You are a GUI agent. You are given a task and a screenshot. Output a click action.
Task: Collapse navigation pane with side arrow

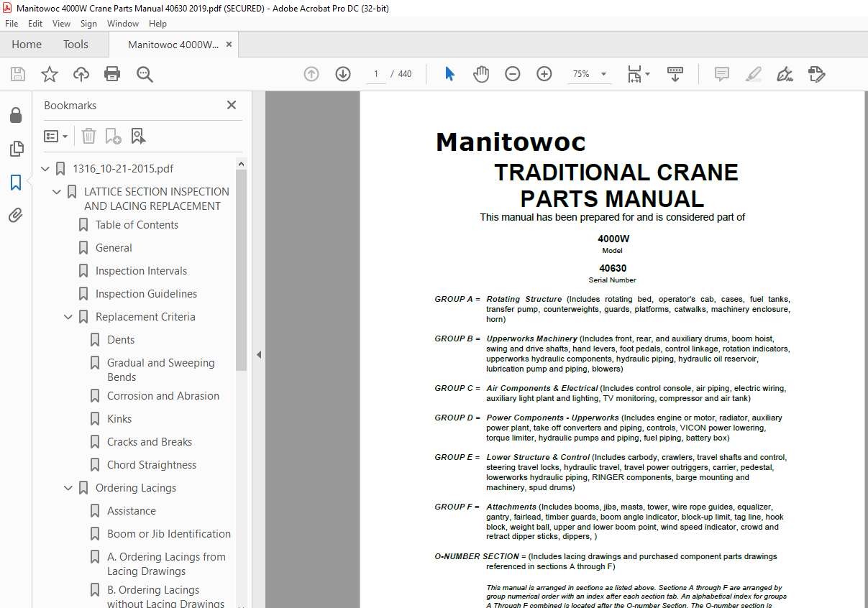[259, 355]
